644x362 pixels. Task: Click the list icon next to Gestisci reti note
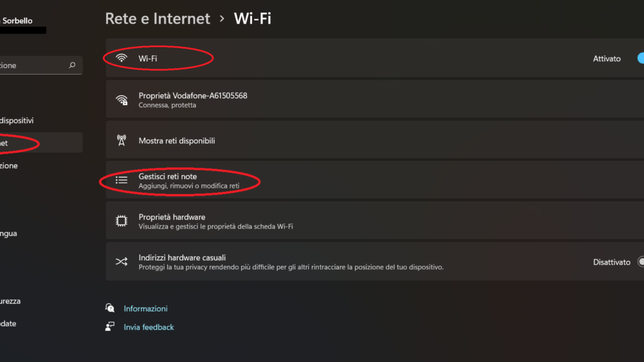pyautogui.click(x=121, y=181)
